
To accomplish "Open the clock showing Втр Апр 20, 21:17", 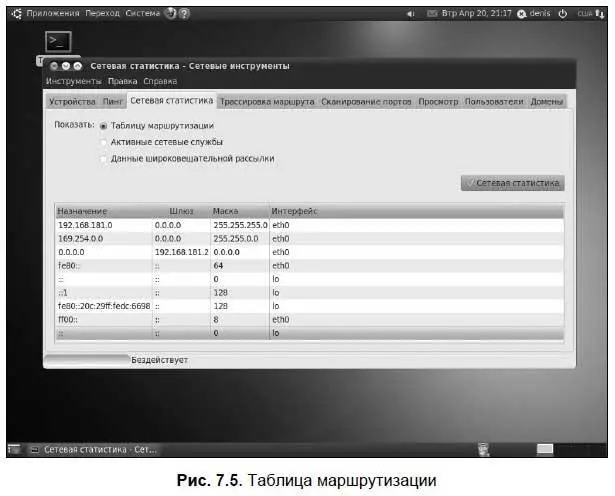I will pos(477,13).
